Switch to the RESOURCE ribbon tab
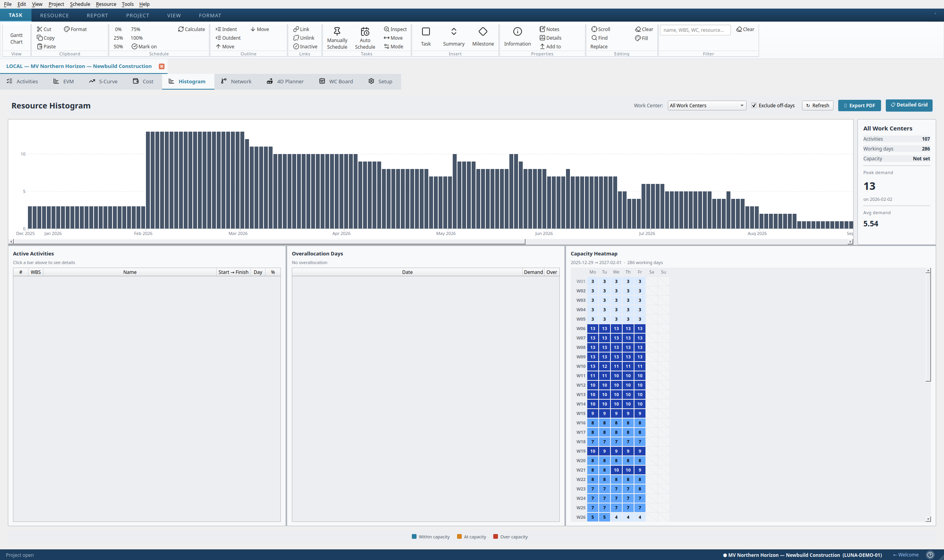This screenshot has height=560, width=944. tap(54, 15)
